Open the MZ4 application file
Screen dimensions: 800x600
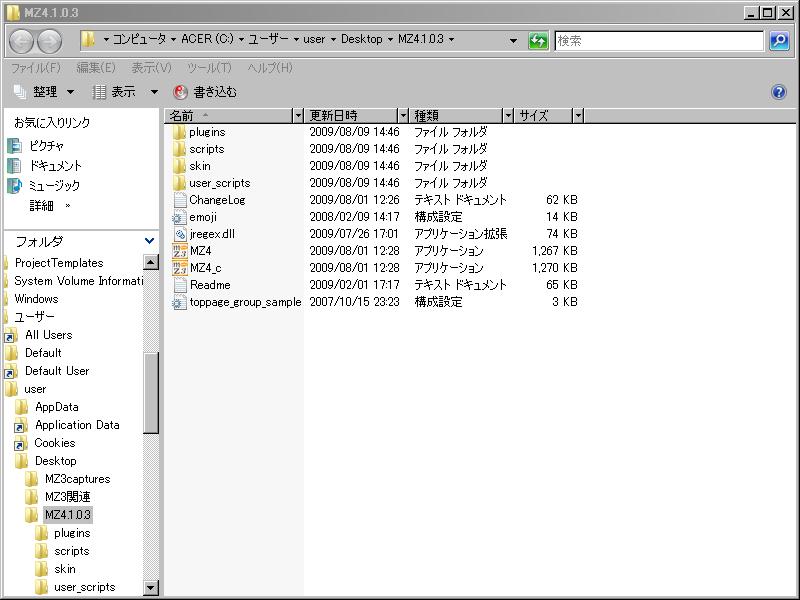point(200,251)
